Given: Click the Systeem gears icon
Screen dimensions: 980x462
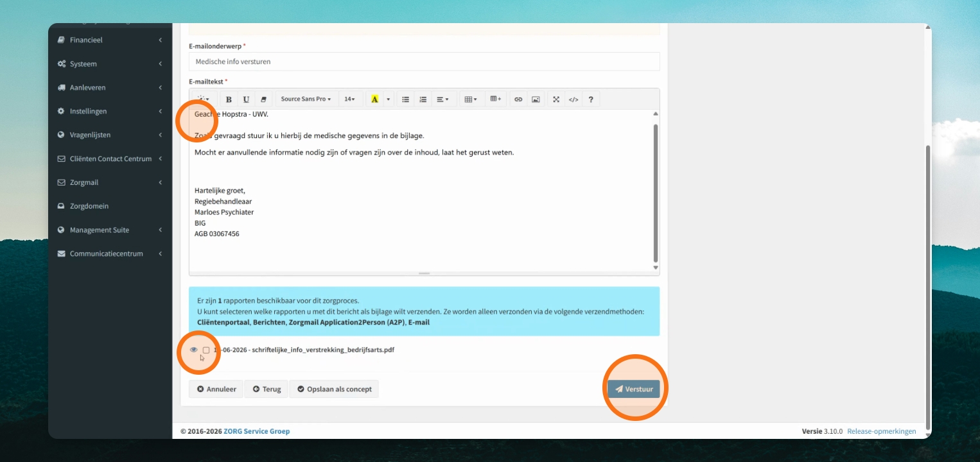Looking at the screenshot, I should pos(61,64).
